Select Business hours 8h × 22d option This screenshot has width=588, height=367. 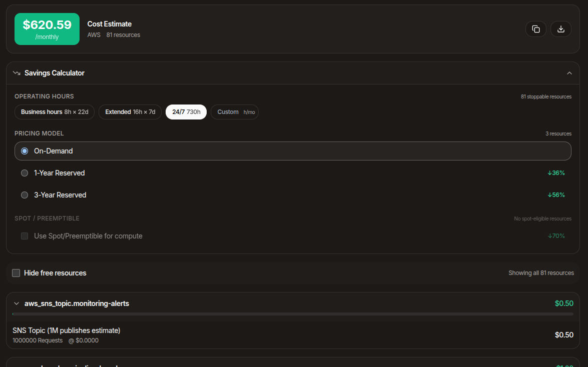pyautogui.click(x=55, y=112)
